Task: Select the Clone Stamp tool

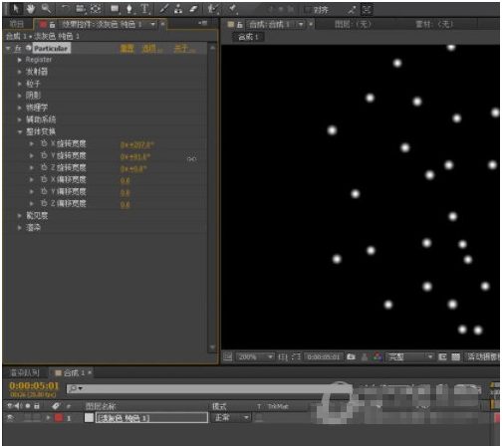Action: 178,9
